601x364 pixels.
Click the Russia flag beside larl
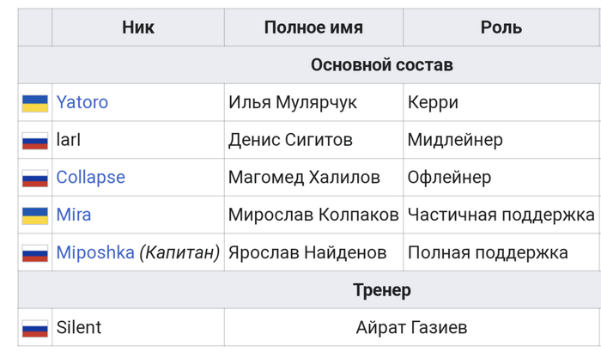[34, 141]
